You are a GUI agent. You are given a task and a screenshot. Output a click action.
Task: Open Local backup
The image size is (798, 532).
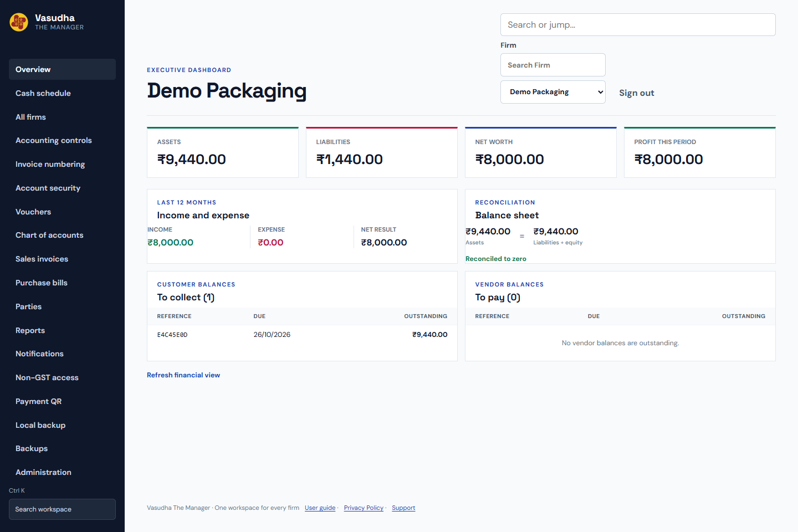pyautogui.click(x=62, y=425)
